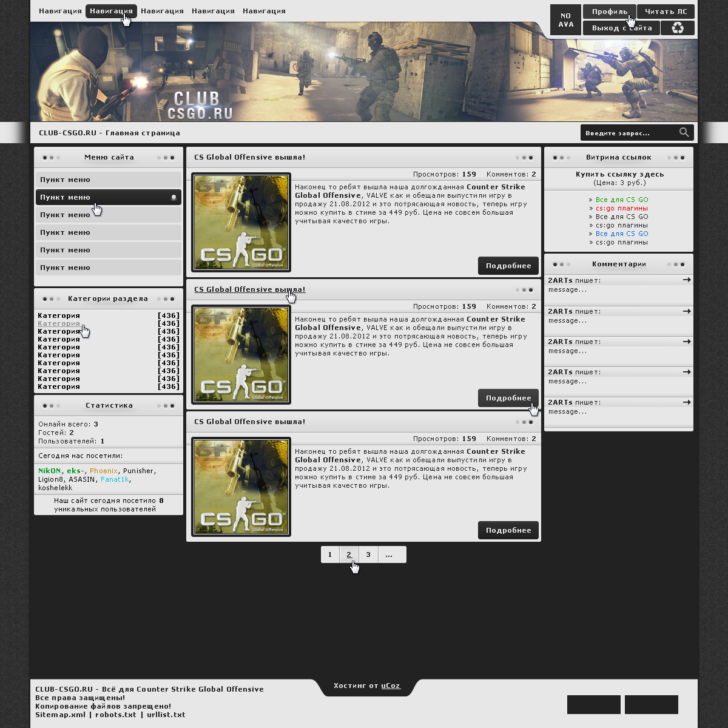Click the arrow icon of the topmost 2ARTs comment

(687, 280)
